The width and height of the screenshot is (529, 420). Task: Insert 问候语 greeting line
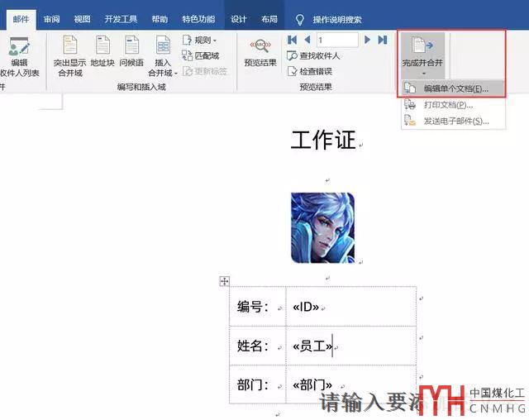coord(131,51)
